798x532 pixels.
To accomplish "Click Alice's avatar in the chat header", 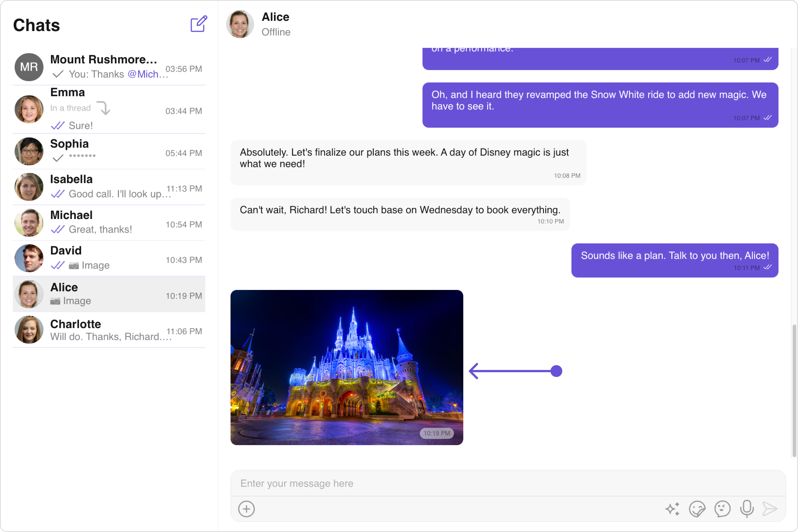I will pos(240,24).
